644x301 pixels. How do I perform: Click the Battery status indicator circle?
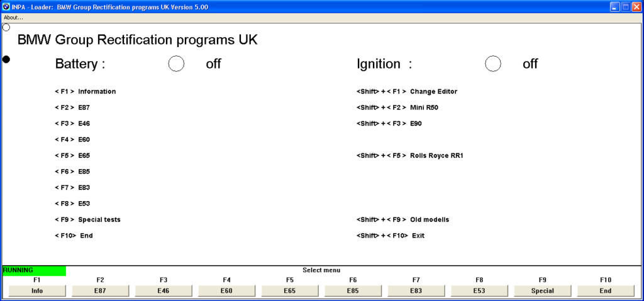(176, 63)
